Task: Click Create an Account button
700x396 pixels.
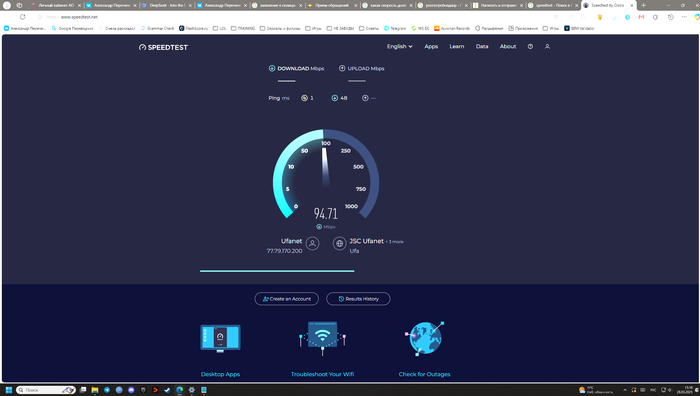Action: coord(287,299)
